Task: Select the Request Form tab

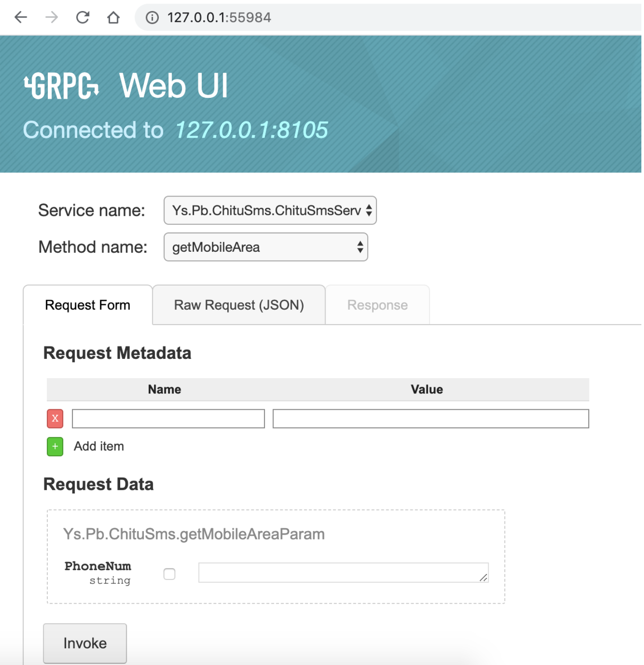Action: [87, 305]
